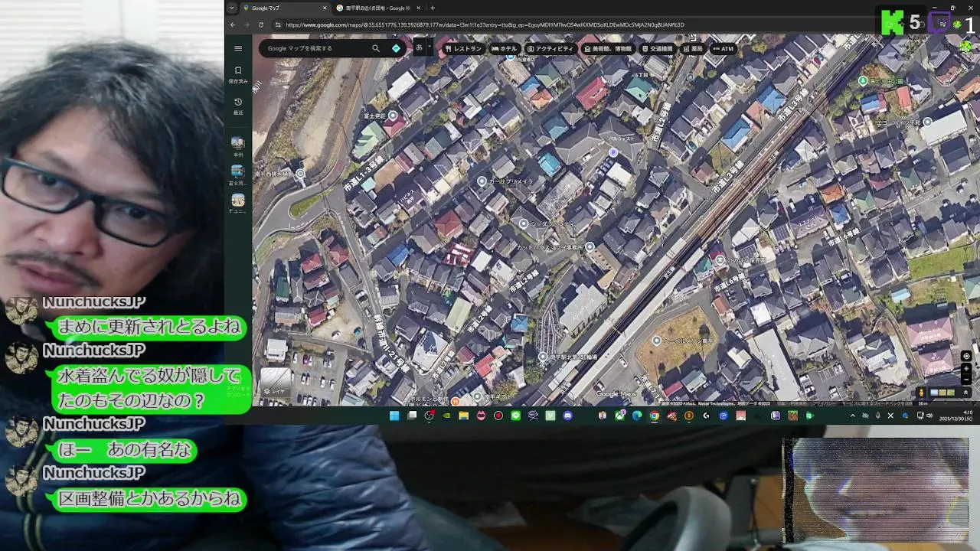The height and width of the screenshot is (551, 980).
Task: Open Xbox app from taskbar
Action: pos(620,416)
